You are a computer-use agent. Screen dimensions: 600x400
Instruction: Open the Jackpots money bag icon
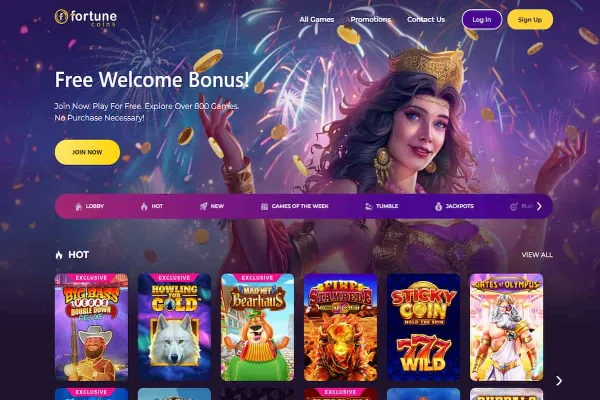tap(439, 206)
